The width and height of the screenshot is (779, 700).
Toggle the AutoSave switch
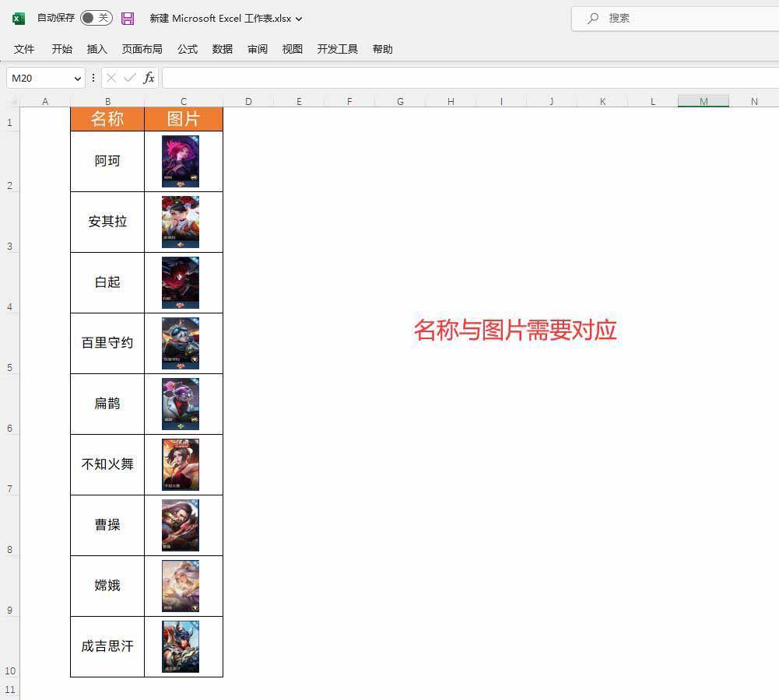[96, 18]
